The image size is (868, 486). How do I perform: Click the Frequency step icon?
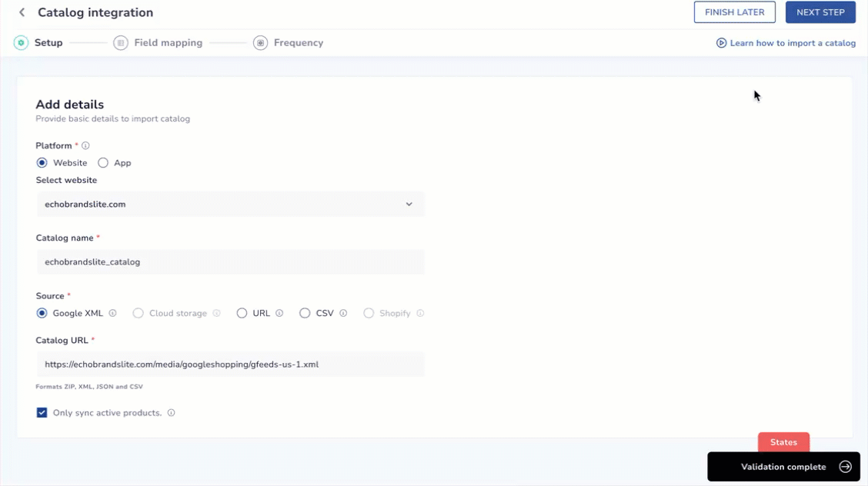coord(260,42)
